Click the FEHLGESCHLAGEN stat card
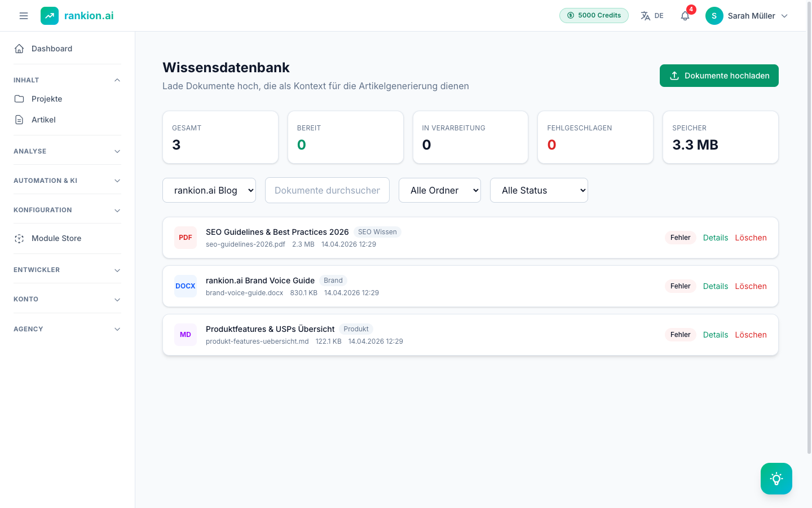Viewport: 812px width, 508px height. [595, 137]
